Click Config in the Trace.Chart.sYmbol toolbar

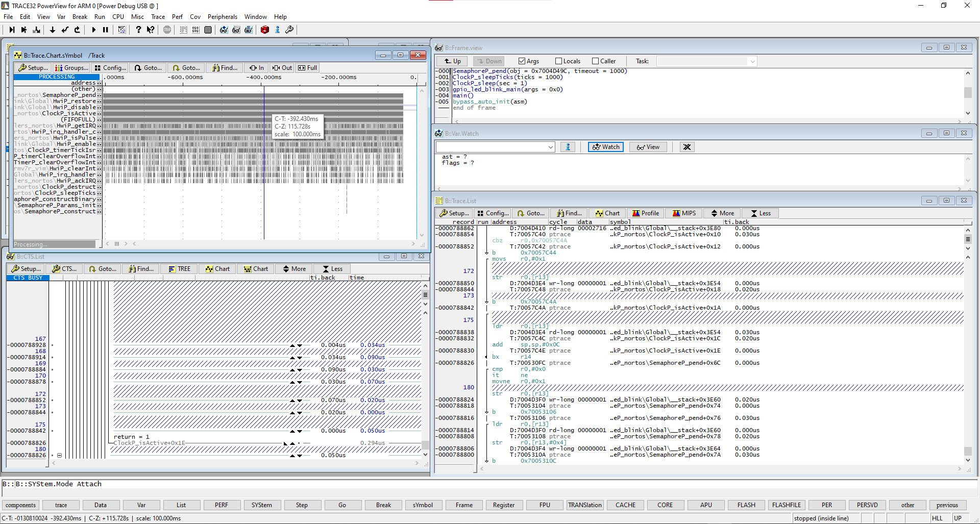110,68
